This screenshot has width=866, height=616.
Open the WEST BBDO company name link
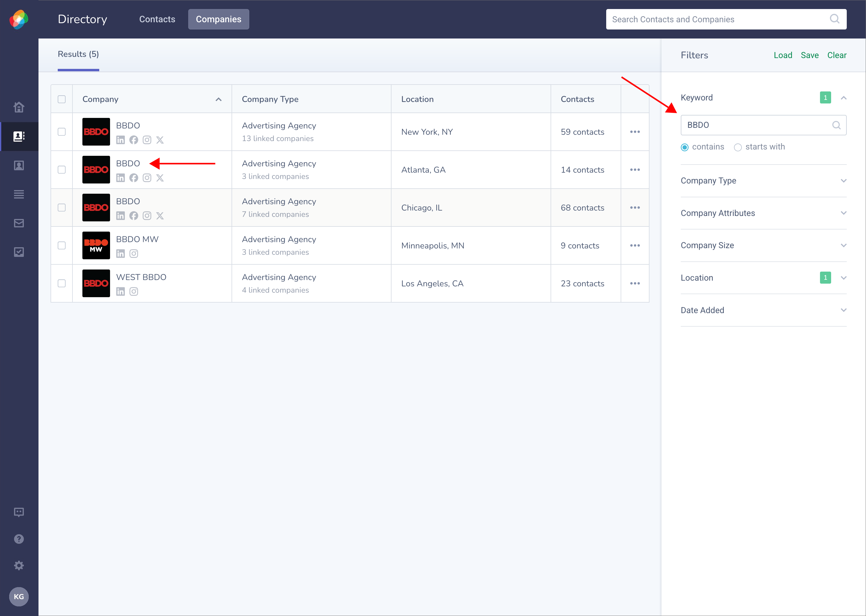point(141,277)
